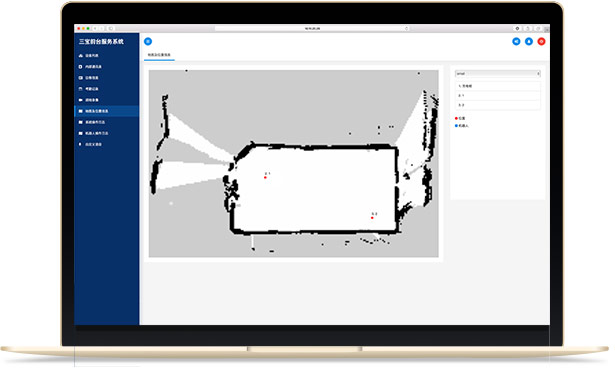615x372 pixels.
Task: Click the blue round sidebar collapse icon
Action: point(148,42)
